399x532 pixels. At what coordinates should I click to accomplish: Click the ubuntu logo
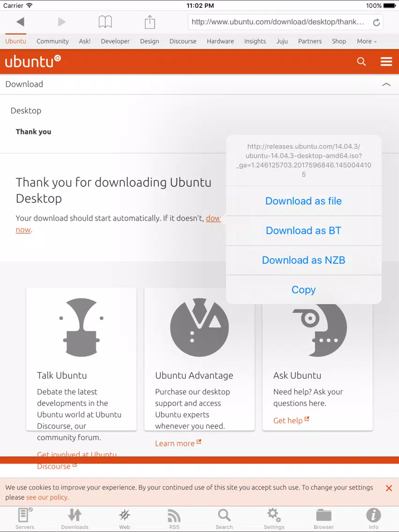tap(33, 61)
